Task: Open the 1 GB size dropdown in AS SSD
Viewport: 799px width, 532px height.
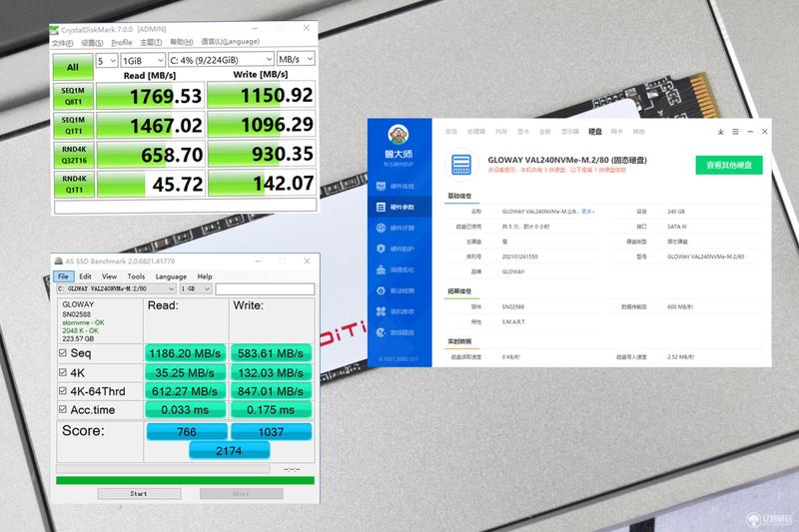Action: tap(196, 288)
